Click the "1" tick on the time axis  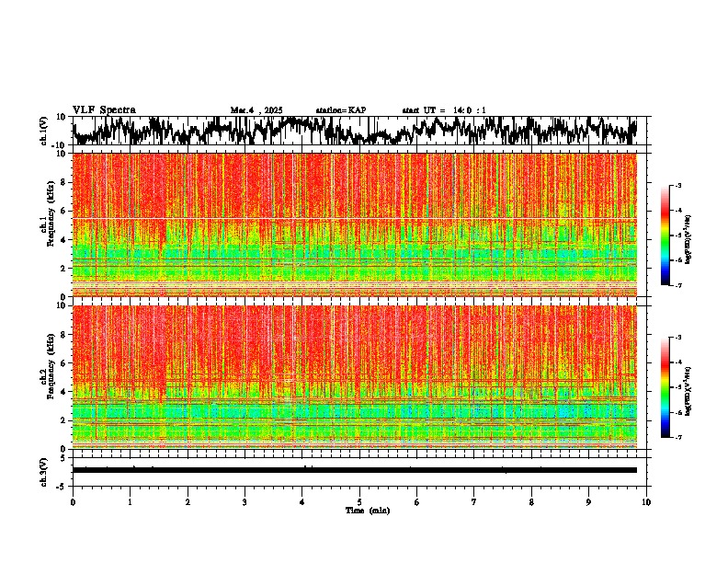(x=130, y=502)
